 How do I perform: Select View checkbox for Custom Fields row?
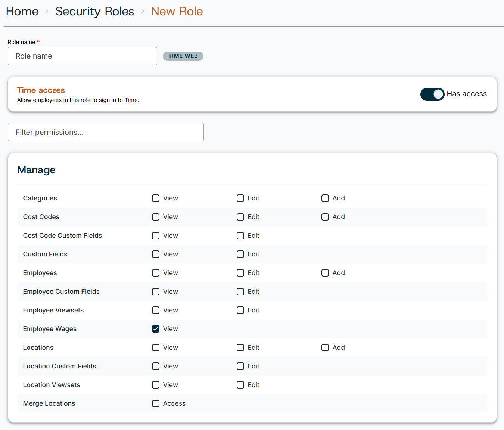[x=156, y=254]
